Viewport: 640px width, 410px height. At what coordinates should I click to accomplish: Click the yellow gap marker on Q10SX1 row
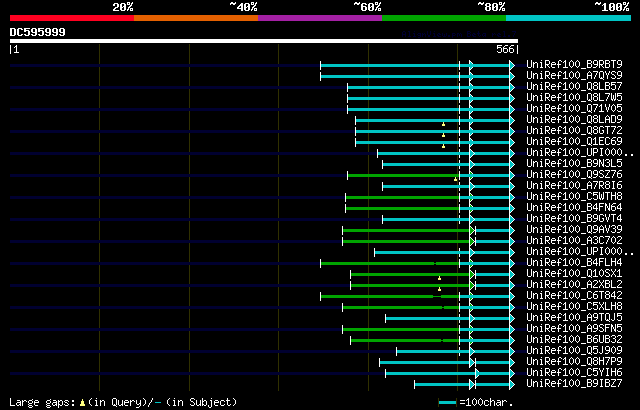(440, 278)
